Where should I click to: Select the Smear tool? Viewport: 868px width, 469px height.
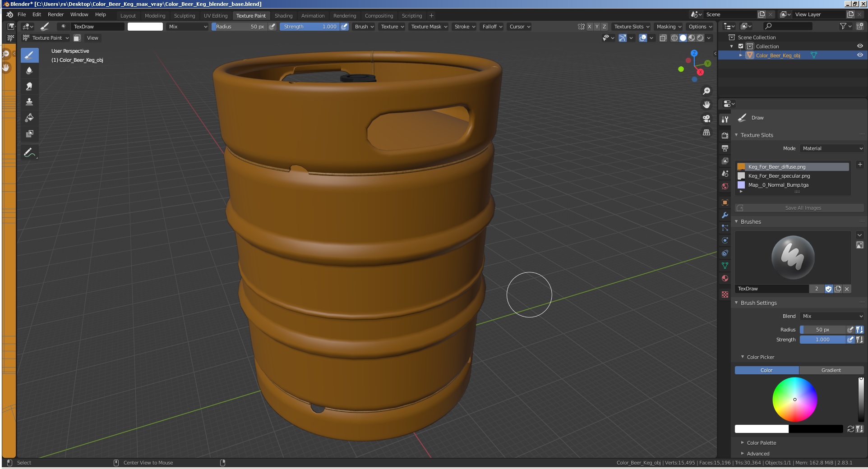point(29,86)
